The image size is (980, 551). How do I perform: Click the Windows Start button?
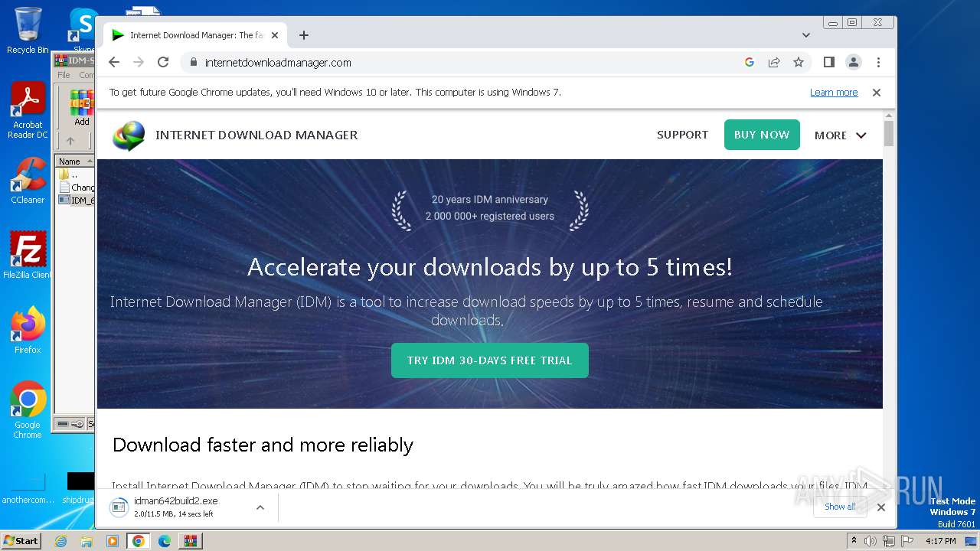21,540
